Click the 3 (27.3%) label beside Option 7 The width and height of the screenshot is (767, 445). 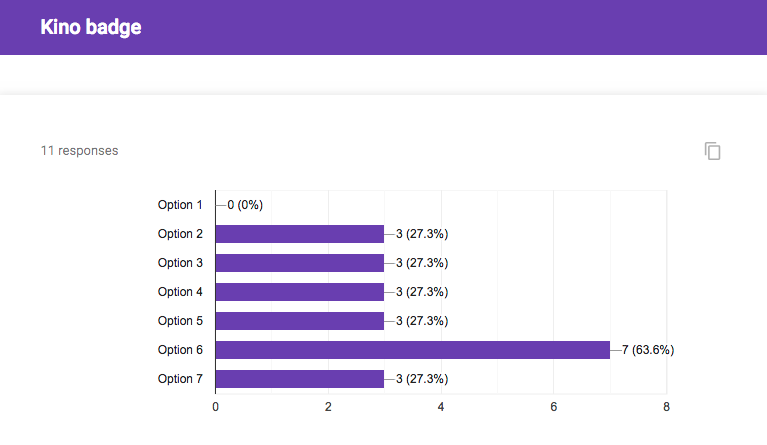click(x=422, y=379)
